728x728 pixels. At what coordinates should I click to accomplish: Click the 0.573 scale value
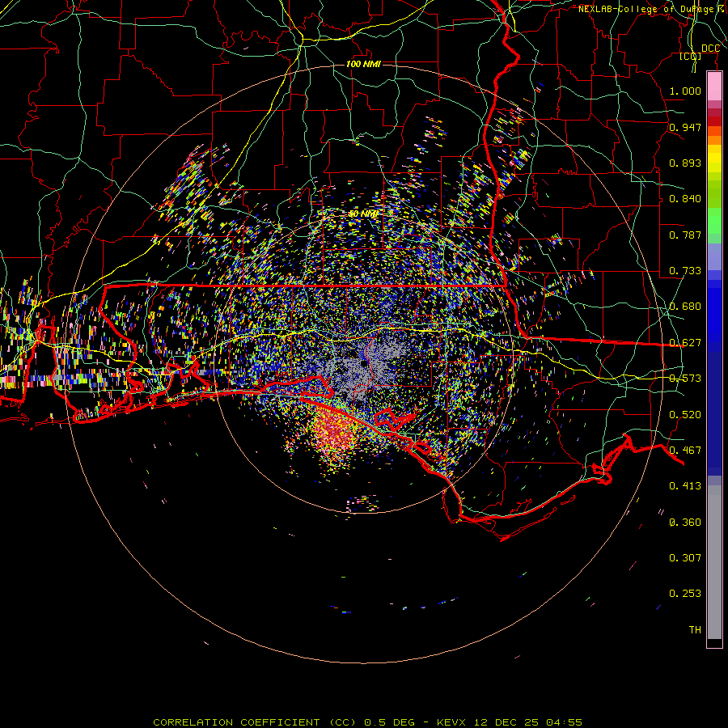[685, 379]
